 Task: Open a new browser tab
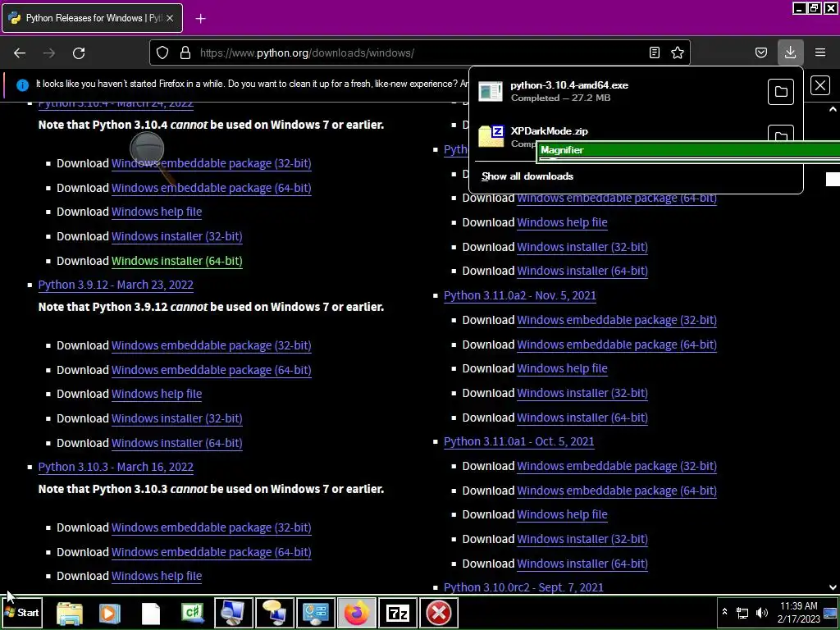tap(200, 19)
